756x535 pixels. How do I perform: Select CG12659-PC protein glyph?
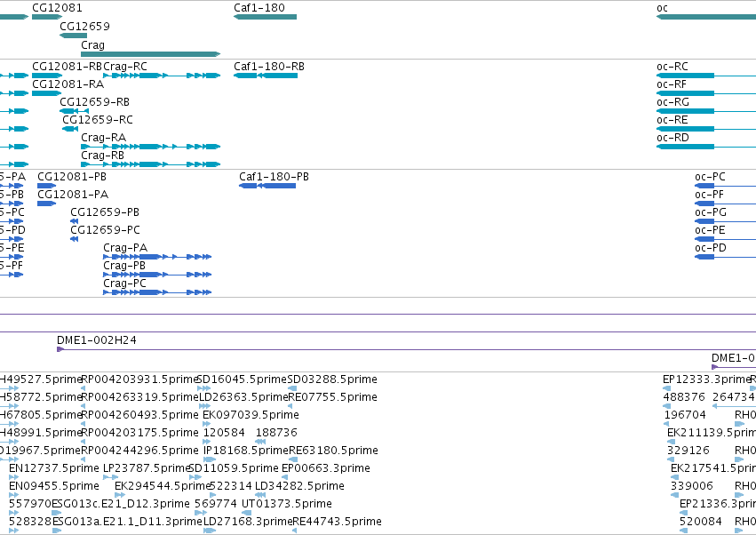pos(75,239)
